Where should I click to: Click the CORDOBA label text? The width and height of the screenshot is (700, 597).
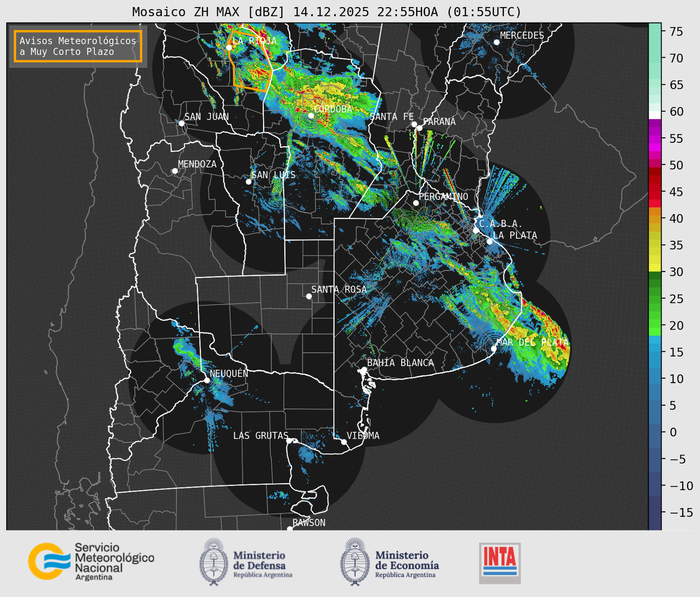coord(333,109)
